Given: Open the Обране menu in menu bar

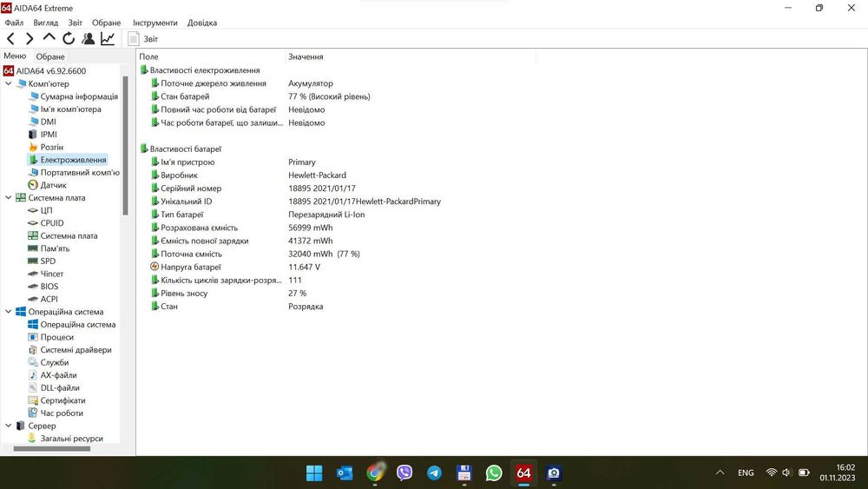Looking at the screenshot, I should coord(106,23).
